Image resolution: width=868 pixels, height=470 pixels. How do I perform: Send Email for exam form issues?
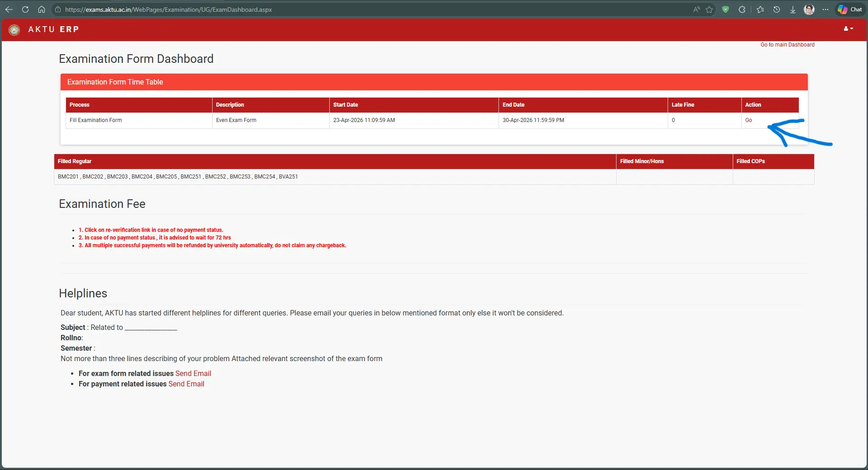click(193, 373)
